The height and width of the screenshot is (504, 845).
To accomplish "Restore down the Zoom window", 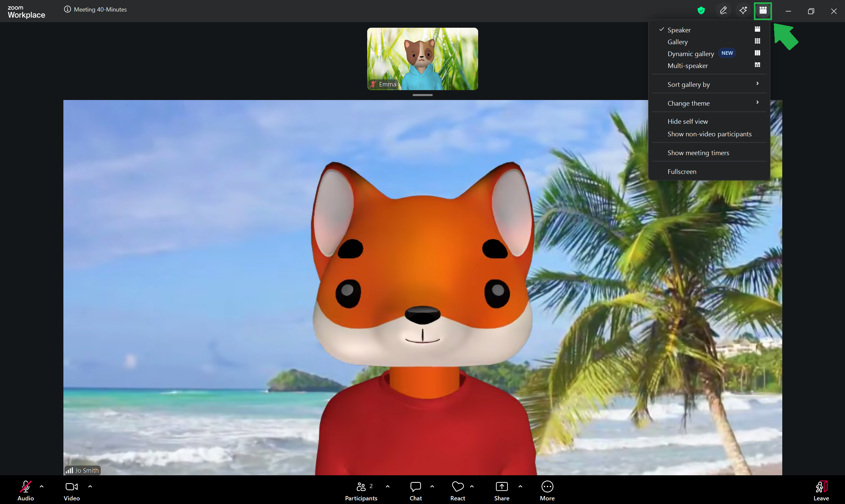I will pyautogui.click(x=811, y=11).
